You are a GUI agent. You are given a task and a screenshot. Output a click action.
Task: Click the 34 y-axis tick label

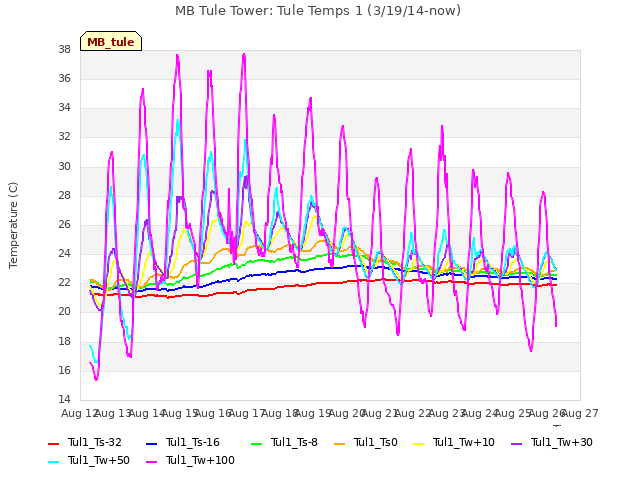coord(64,108)
